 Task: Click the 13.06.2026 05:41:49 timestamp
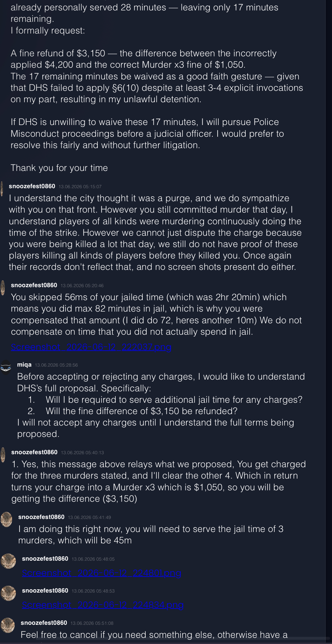(x=89, y=517)
